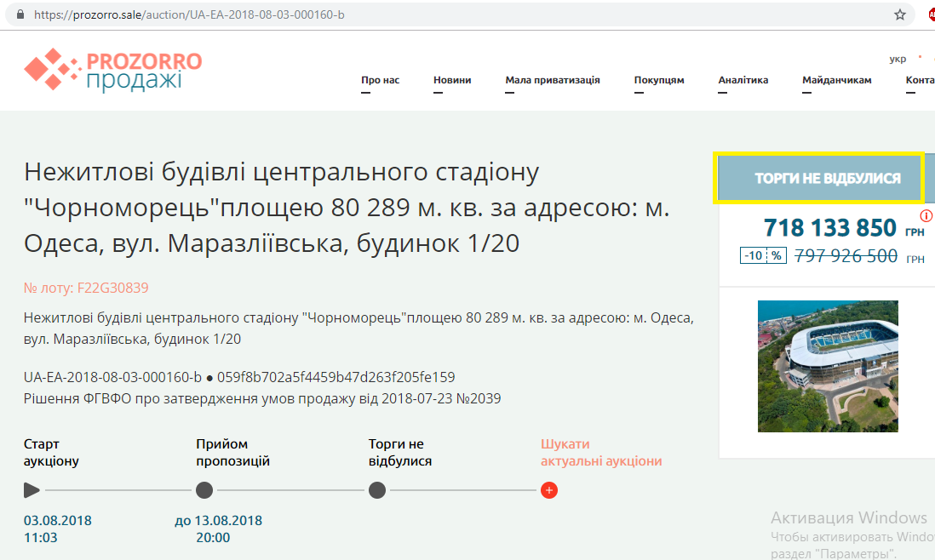Viewport: 935px width, 560px height.
Task: Click the padlock icon in the address bar
Action: click(20, 14)
